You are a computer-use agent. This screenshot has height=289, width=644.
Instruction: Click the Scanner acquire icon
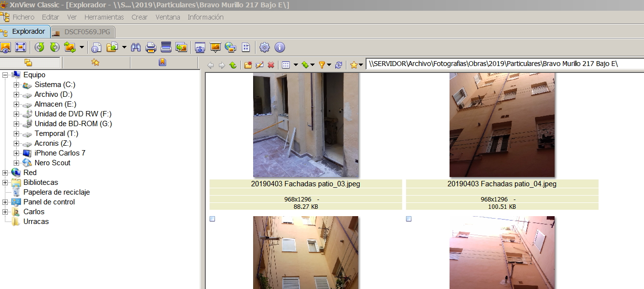pyautogui.click(x=166, y=47)
